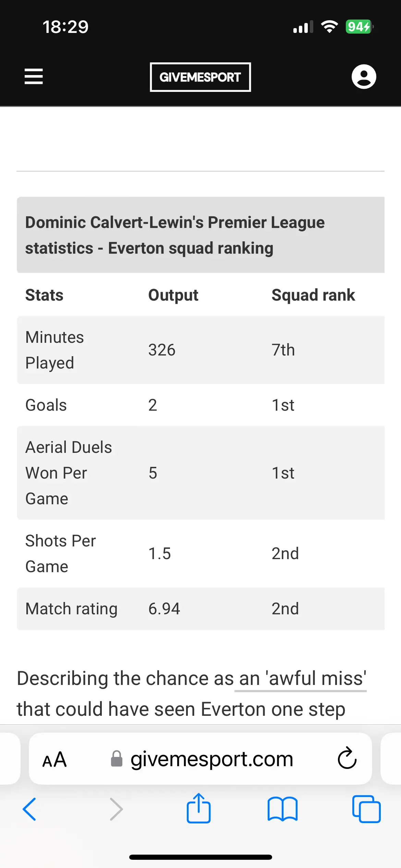Tap the Output column header
Image resolution: width=401 pixels, height=868 pixels.
tap(173, 295)
